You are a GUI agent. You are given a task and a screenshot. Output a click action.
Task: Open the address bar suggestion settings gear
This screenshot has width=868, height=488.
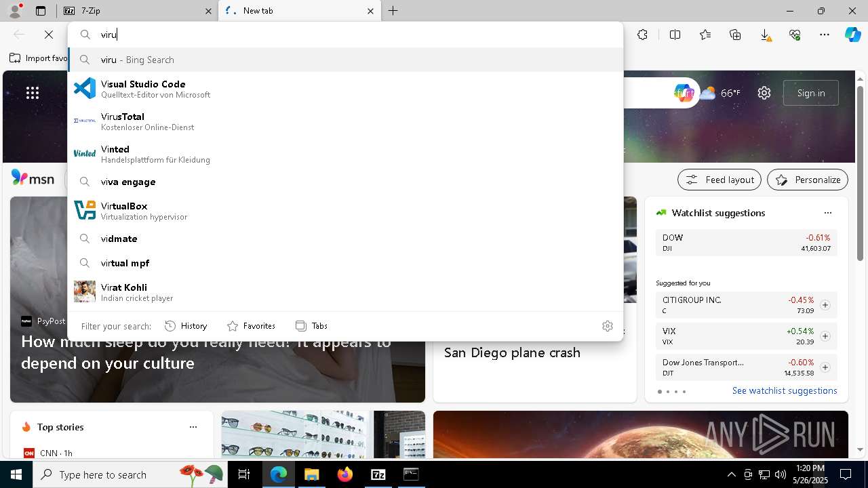pos(608,326)
